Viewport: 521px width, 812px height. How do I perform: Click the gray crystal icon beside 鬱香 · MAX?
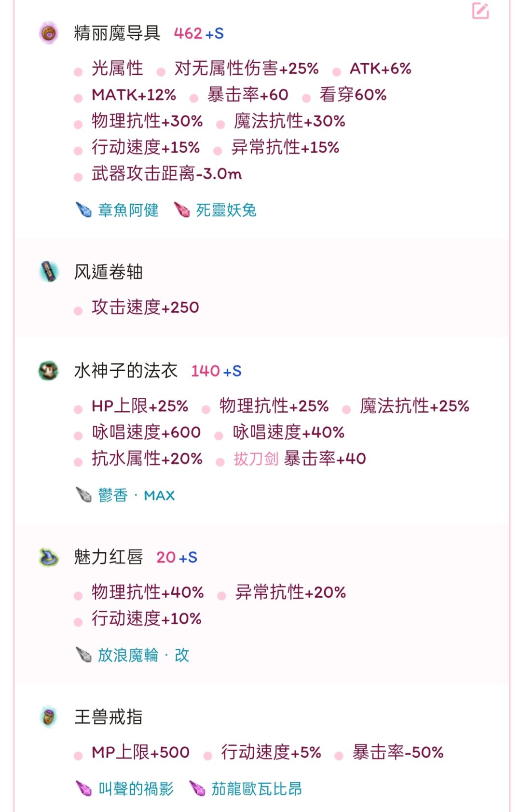click(x=84, y=495)
